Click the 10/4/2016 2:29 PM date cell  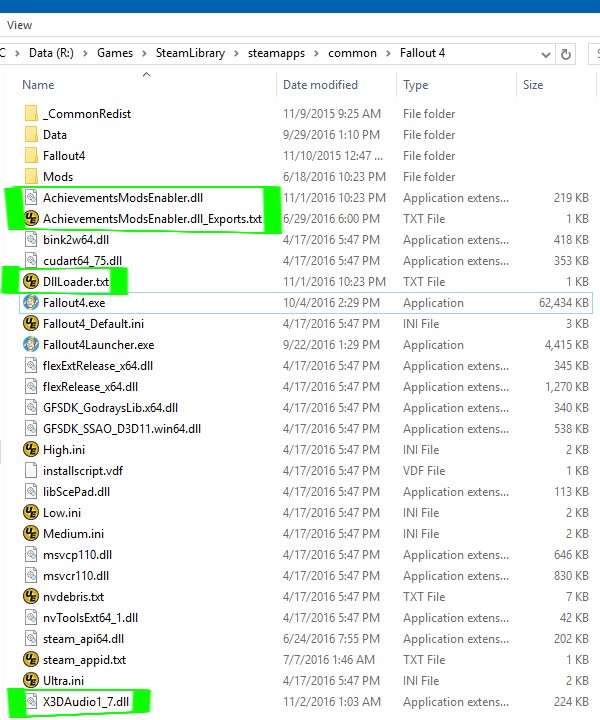(331, 303)
